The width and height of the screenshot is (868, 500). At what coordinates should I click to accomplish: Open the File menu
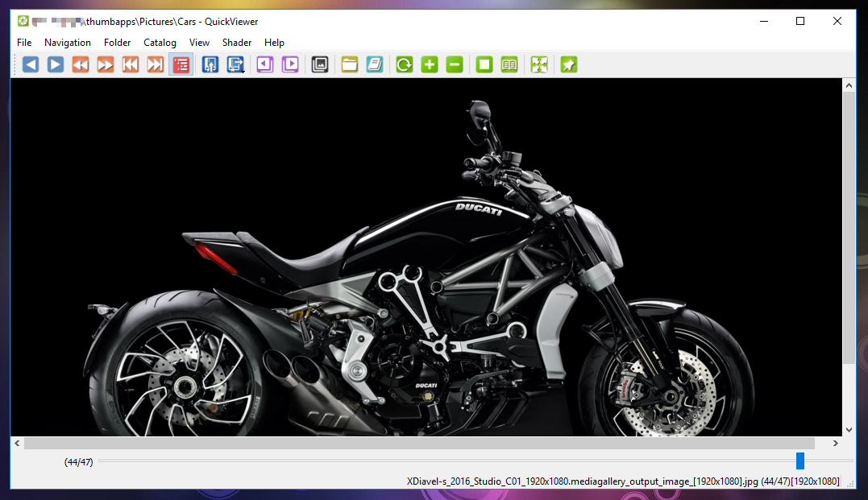(x=24, y=43)
